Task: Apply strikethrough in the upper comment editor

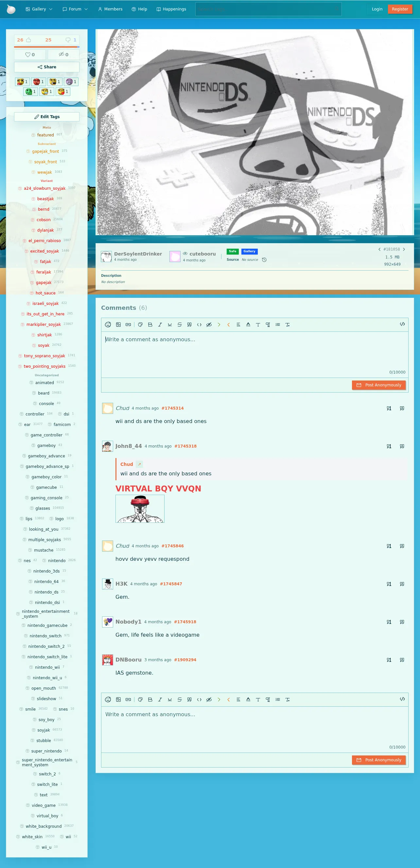Action: pos(180,325)
